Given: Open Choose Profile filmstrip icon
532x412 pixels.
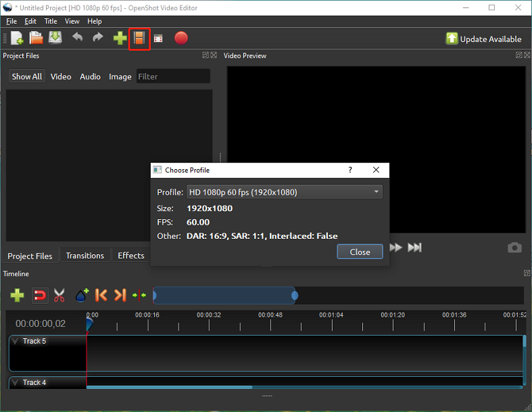Looking at the screenshot, I should point(139,38).
